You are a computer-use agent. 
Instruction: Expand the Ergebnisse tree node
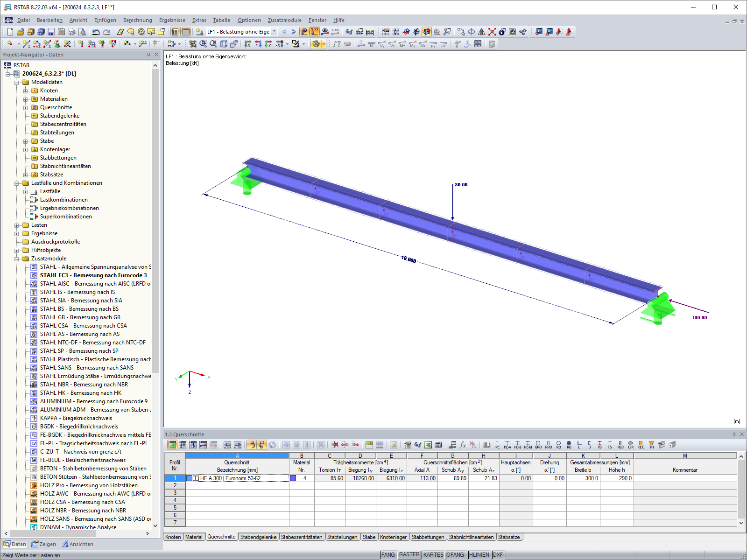tap(17, 234)
